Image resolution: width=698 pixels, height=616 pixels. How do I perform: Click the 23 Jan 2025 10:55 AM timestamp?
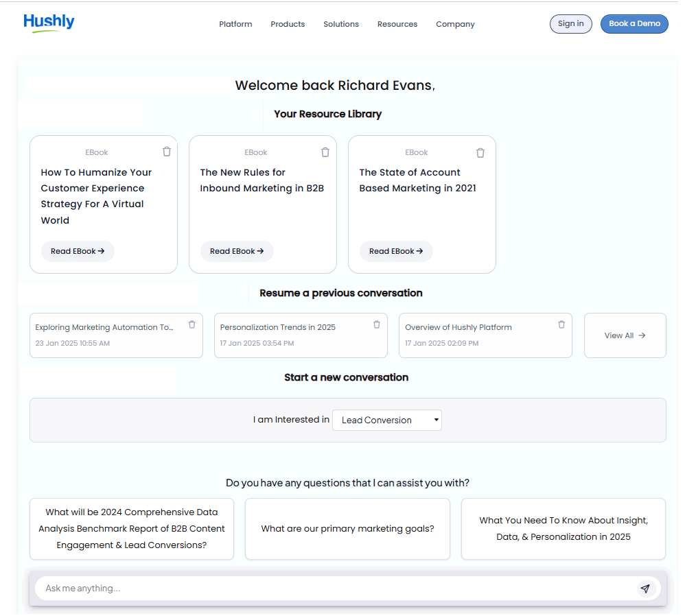[73, 344]
